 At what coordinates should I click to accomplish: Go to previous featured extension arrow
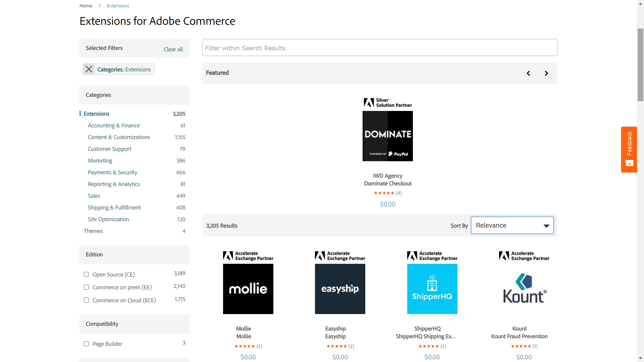[x=528, y=73]
